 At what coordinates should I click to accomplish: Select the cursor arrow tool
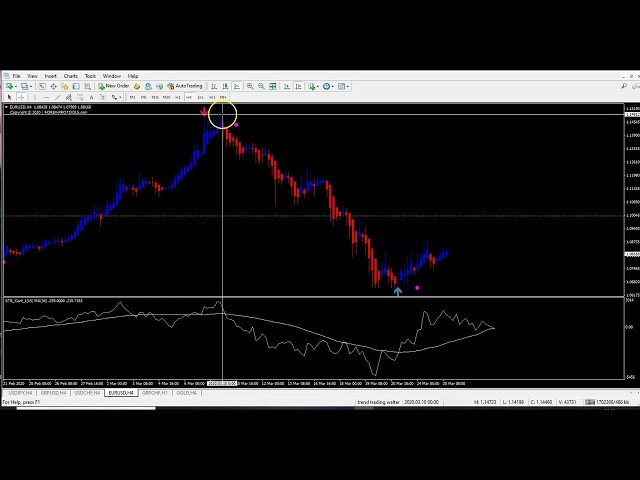pyautogui.click(x=8, y=97)
